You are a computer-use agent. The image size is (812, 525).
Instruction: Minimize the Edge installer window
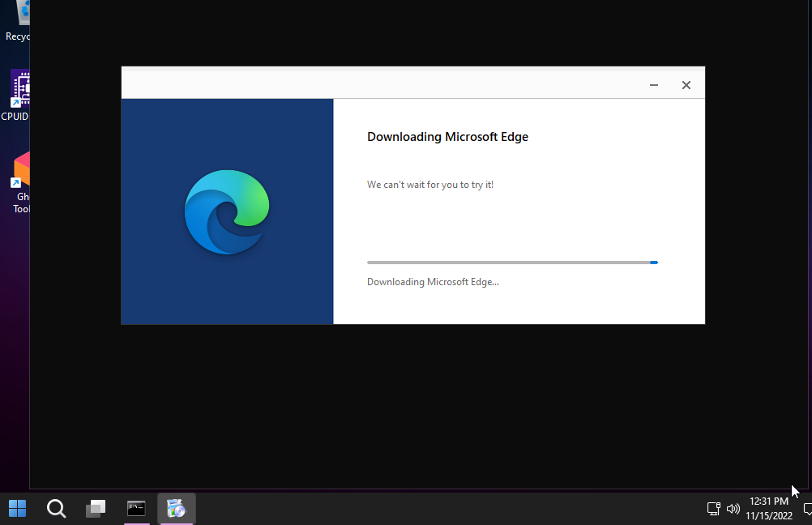coord(653,85)
